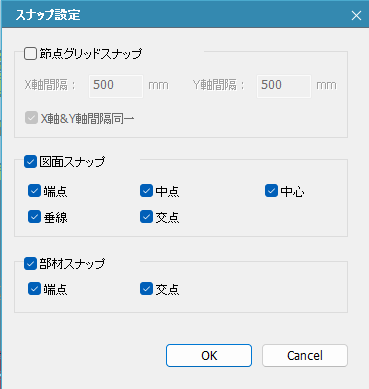Uncheck the 図面スナップ checkbox
Image resolution: width=369 pixels, height=389 pixels.
[x=30, y=162]
